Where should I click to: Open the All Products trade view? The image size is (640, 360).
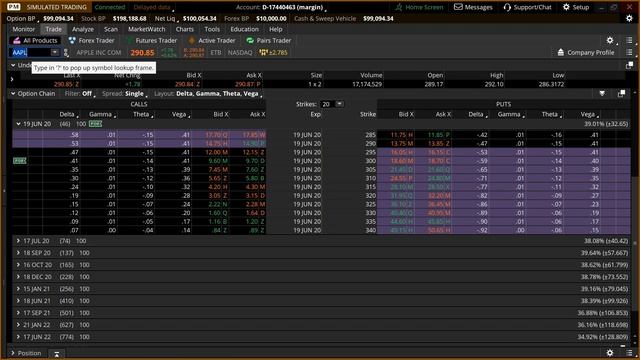coord(35,40)
